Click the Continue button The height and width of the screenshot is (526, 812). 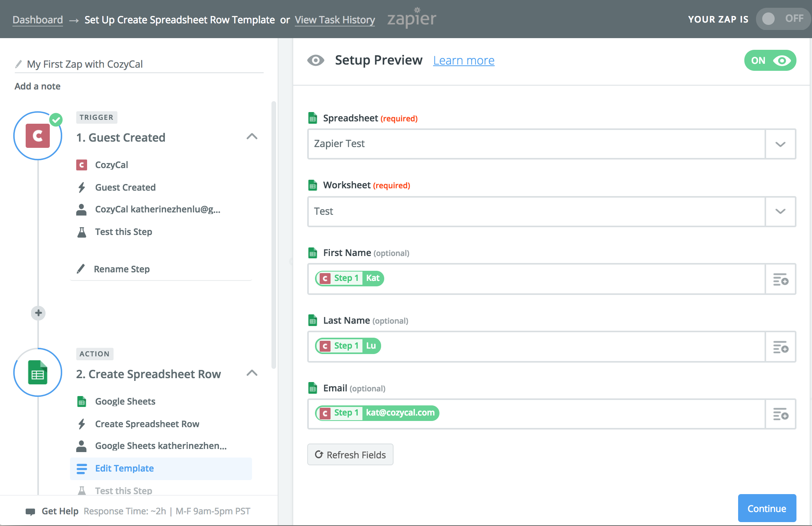click(x=766, y=508)
